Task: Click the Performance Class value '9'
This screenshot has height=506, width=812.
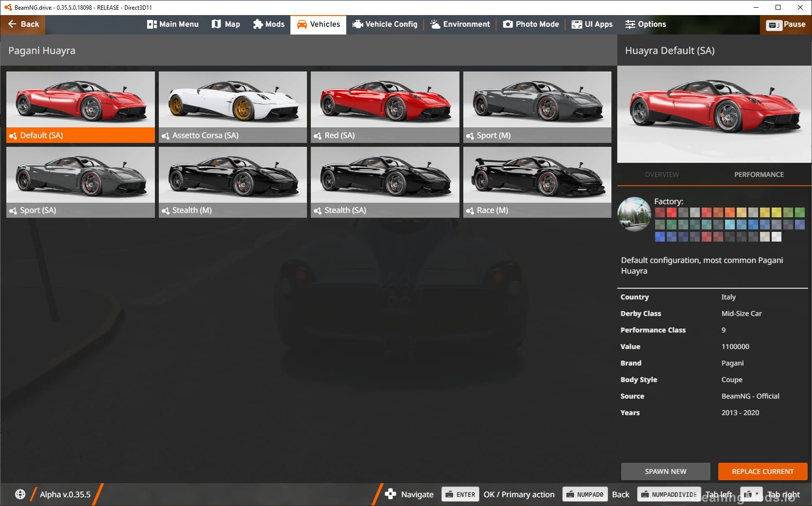Action: click(x=724, y=330)
